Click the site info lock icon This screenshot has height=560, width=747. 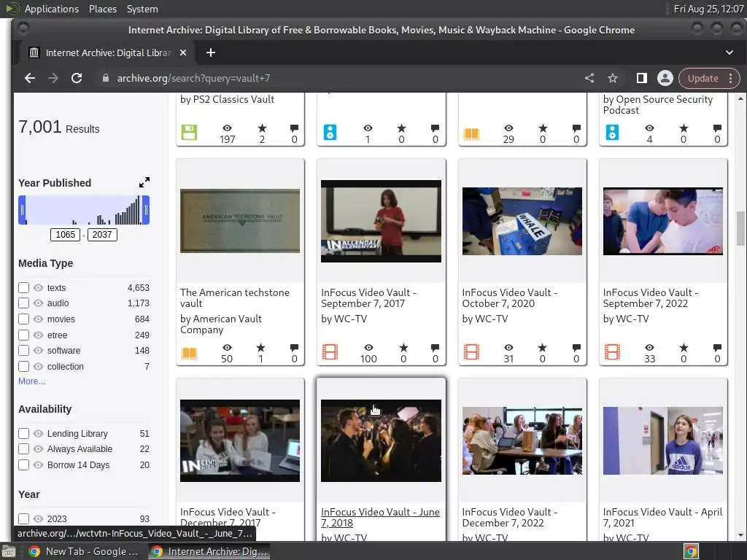[x=106, y=78]
